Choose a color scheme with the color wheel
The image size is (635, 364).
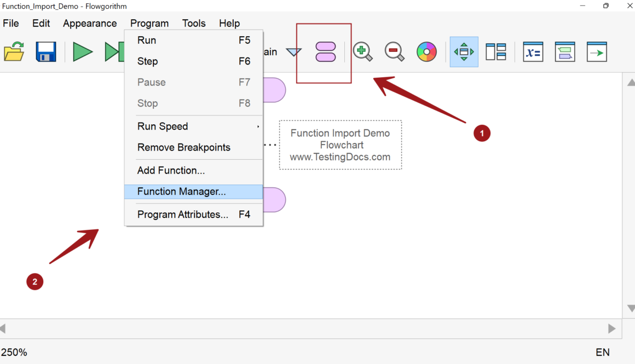pyautogui.click(x=426, y=52)
